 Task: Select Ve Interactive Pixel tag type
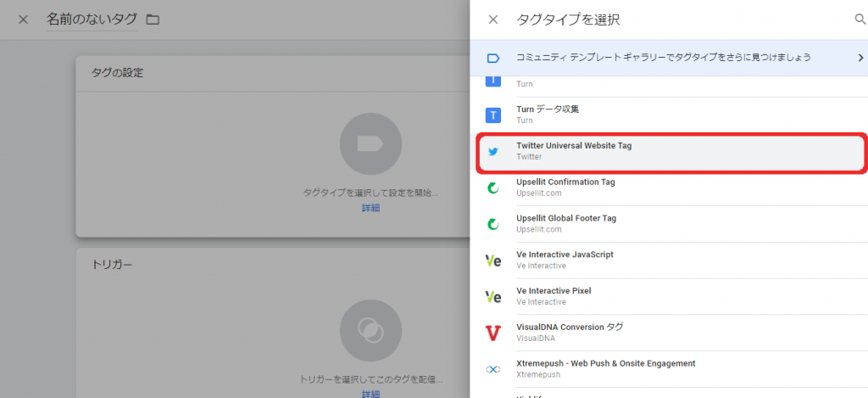pyautogui.click(x=669, y=296)
